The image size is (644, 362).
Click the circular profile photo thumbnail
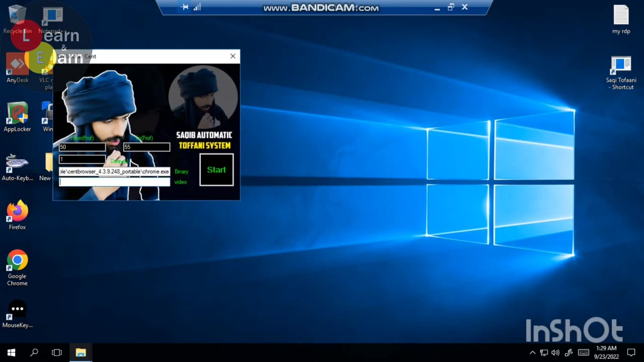(x=203, y=97)
